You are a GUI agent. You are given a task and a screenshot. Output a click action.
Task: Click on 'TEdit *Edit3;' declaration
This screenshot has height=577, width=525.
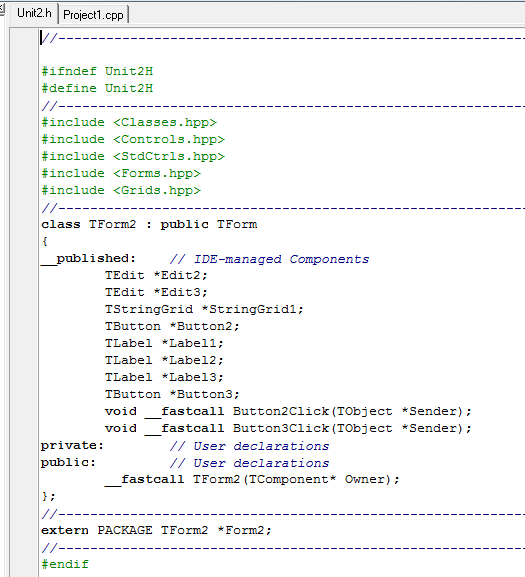(x=156, y=292)
